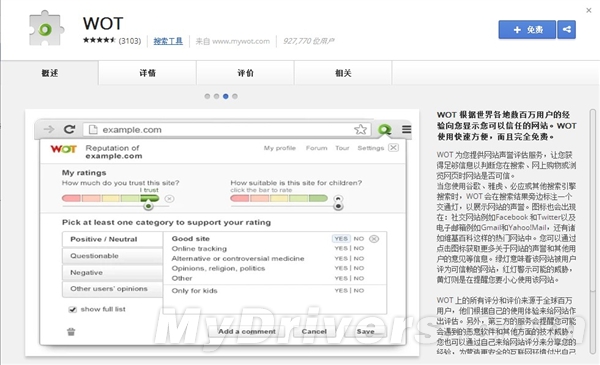Select the Negative category tab
600x365 pixels.
coord(112,272)
